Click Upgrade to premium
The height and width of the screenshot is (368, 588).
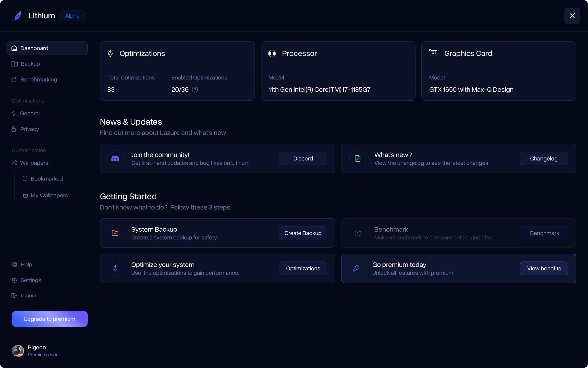point(49,319)
